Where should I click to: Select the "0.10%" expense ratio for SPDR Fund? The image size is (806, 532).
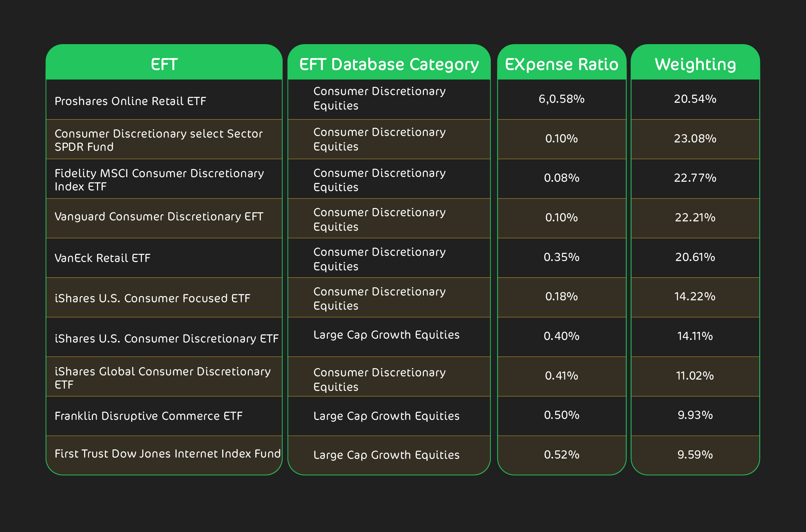pyautogui.click(x=561, y=139)
